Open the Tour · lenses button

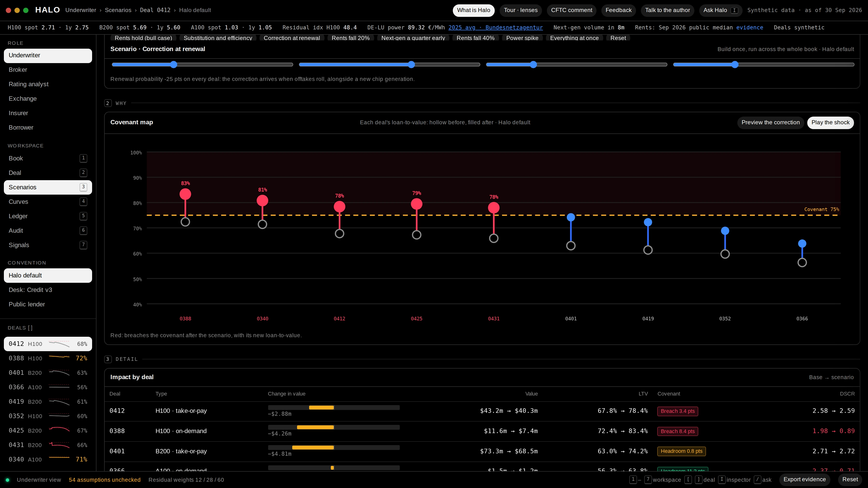(x=521, y=10)
